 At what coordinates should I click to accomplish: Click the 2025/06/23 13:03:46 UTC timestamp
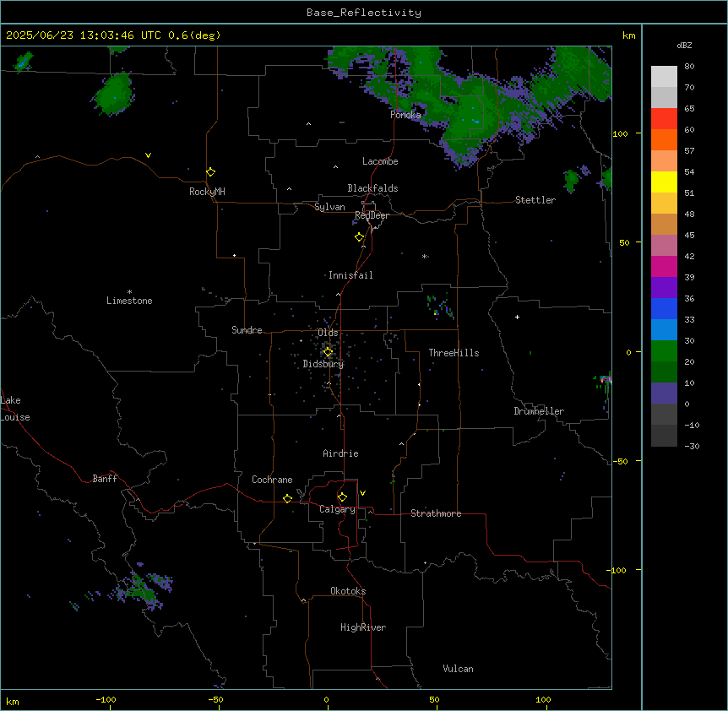click(84, 35)
